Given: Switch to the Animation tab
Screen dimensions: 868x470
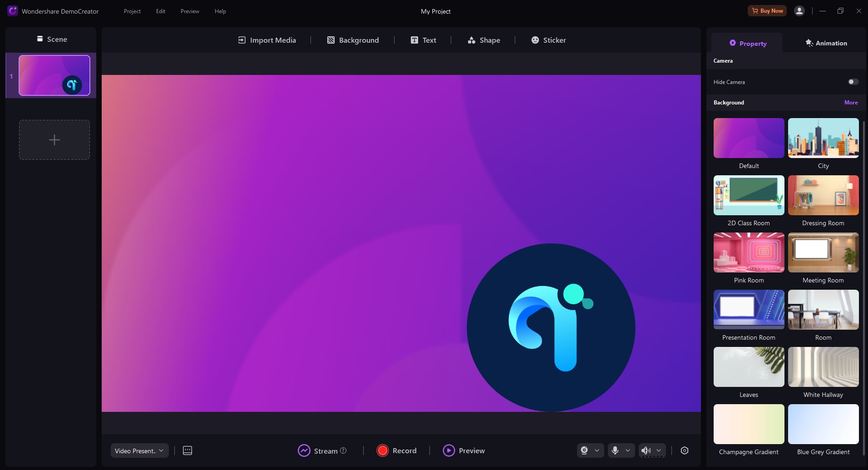Looking at the screenshot, I should click(826, 43).
